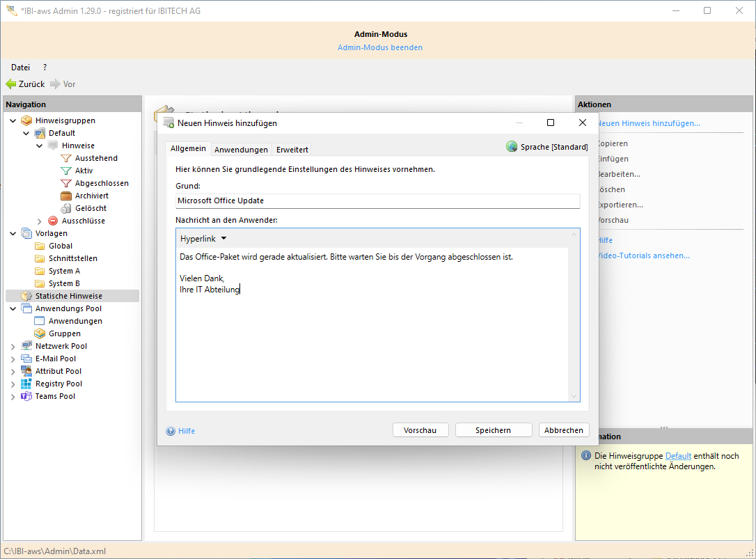Click the Registry Pool icon
The height and width of the screenshot is (559, 756).
tap(26, 384)
